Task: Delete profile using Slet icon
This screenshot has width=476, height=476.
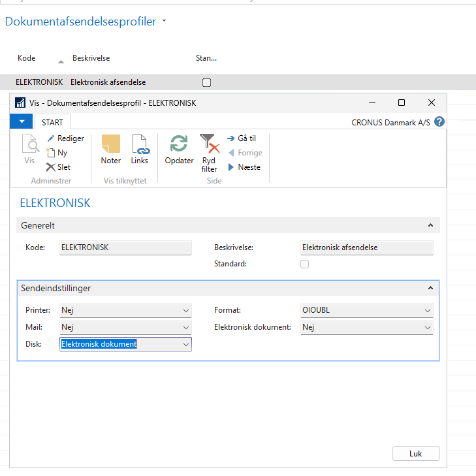Action: pyautogui.click(x=52, y=167)
